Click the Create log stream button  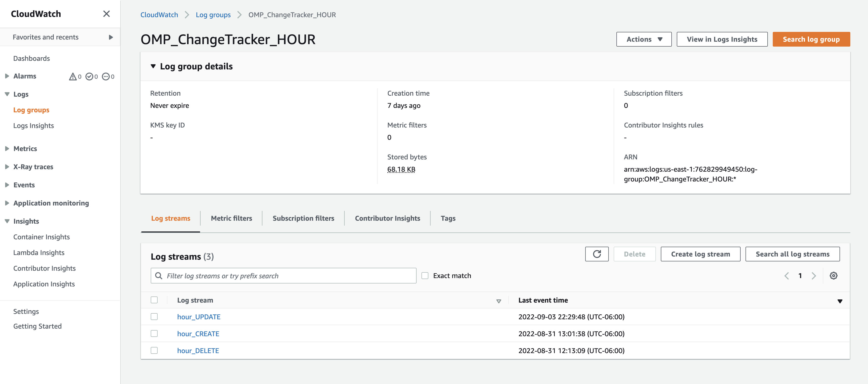pos(700,254)
